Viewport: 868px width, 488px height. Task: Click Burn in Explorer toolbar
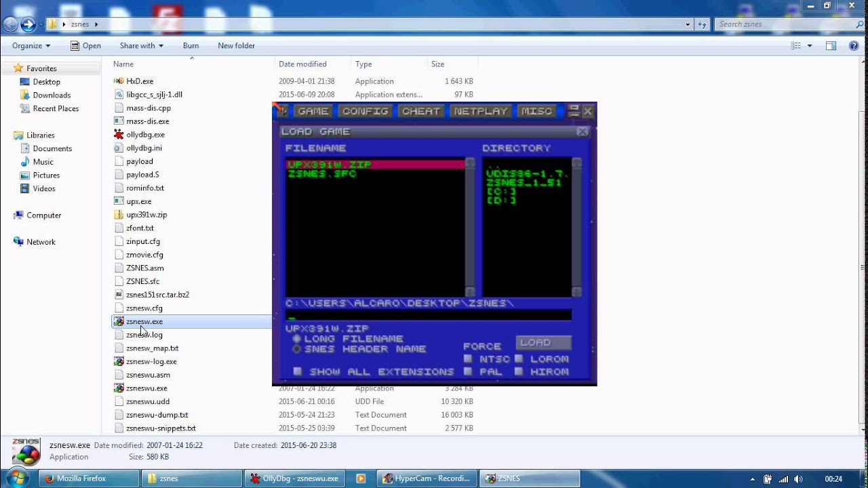click(191, 45)
